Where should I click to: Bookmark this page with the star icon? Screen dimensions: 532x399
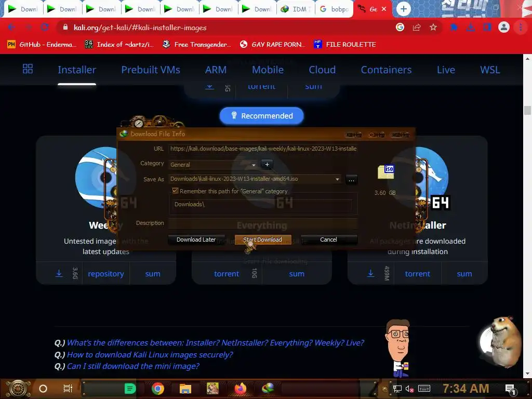(x=433, y=28)
